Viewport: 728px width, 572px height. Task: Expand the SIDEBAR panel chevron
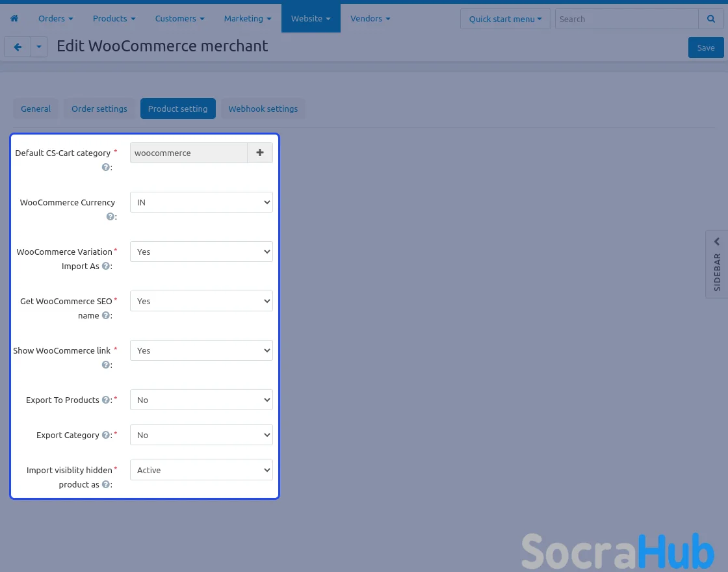(x=717, y=241)
